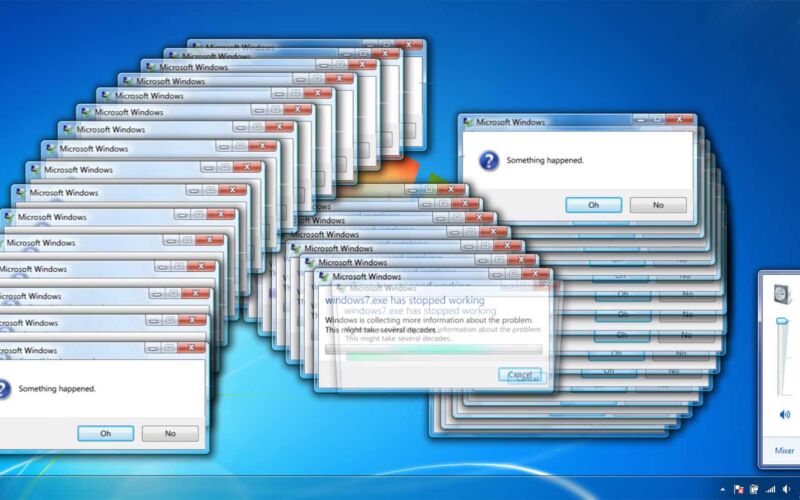Choose No in the bottom-left Something happened dialog
The image size is (800, 500).
170,433
